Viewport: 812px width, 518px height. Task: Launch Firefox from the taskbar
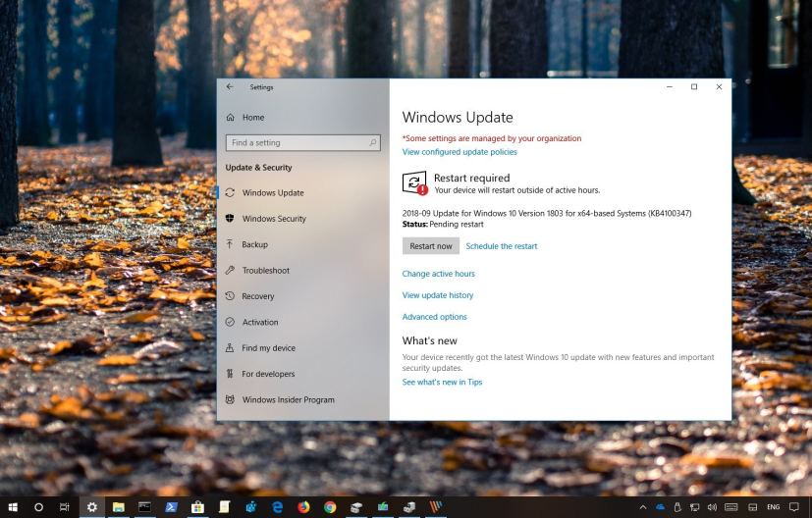pyautogui.click(x=304, y=507)
